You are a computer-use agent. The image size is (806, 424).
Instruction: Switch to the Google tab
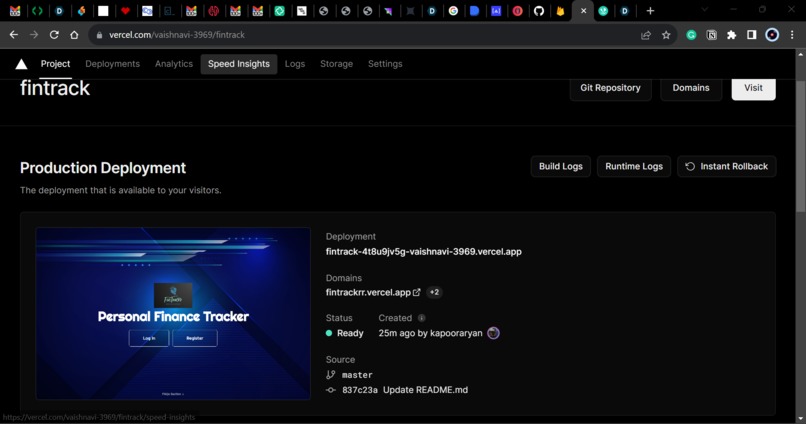(453, 11)
